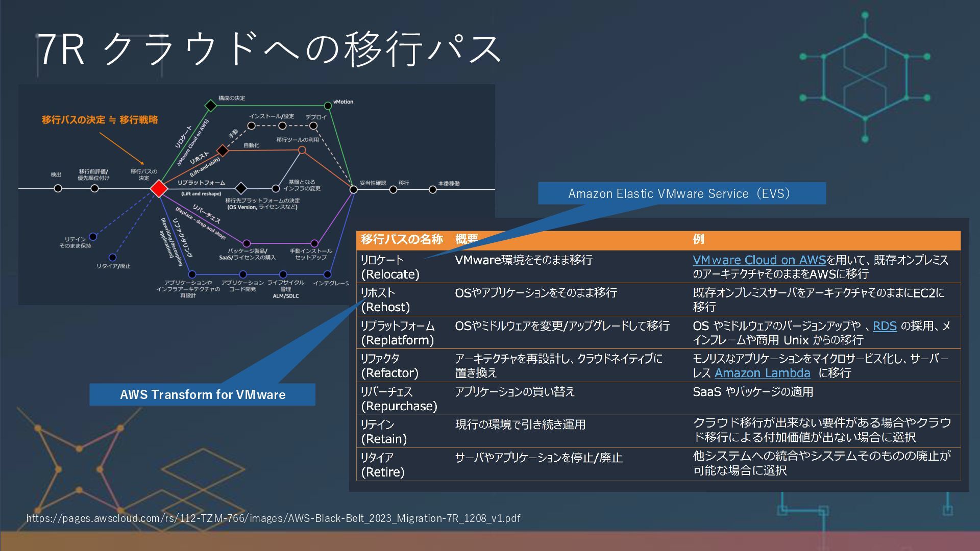Click the 妥当性確認 node in diagram
Image resolution: width=980 pixels, height=551 pixels.
click(353, 189)
